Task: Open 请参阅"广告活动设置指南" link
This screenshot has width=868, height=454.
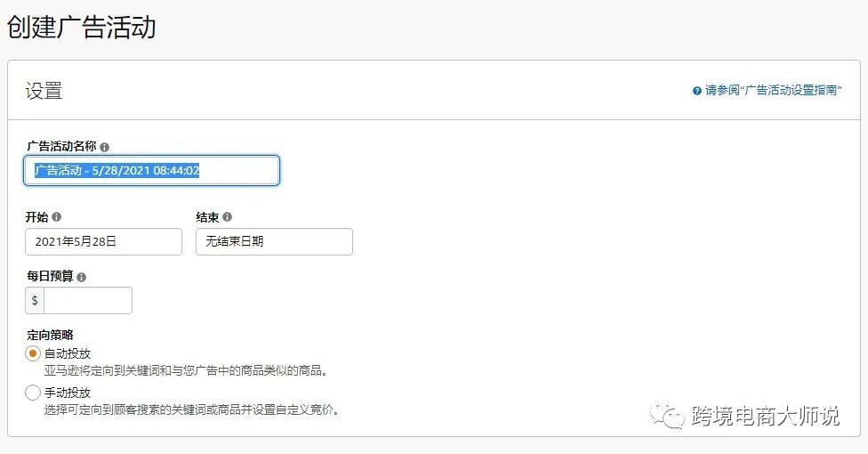Action: click(774, 91)
